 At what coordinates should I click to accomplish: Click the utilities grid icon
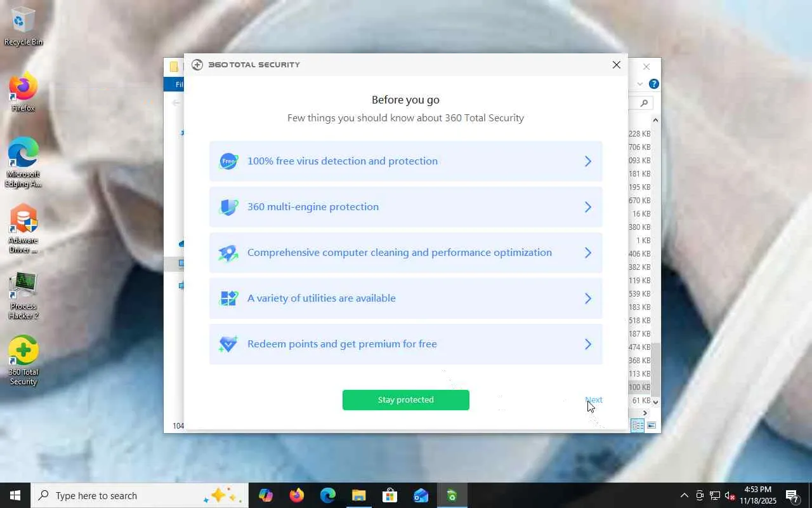click(x=228, y=298)
